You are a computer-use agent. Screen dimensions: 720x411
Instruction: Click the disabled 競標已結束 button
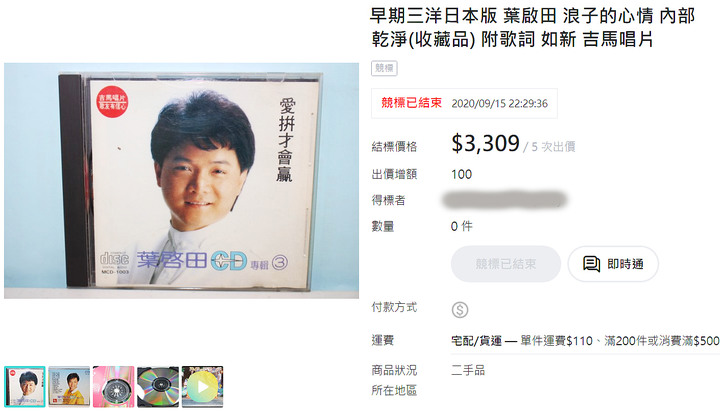point(506,264)
